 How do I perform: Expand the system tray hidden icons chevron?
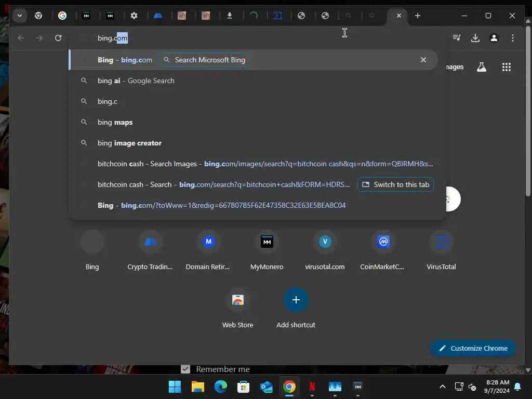pyautogui.click(x=443, y=387)
